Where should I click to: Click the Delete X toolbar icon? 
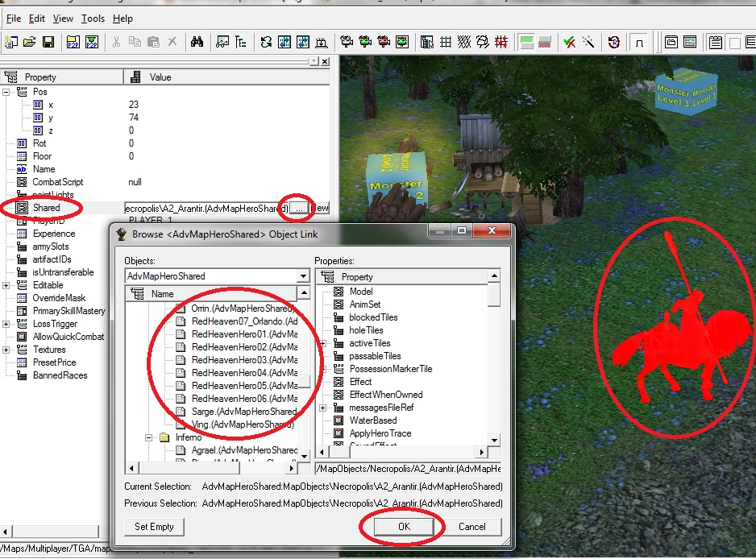click(172, 43)
